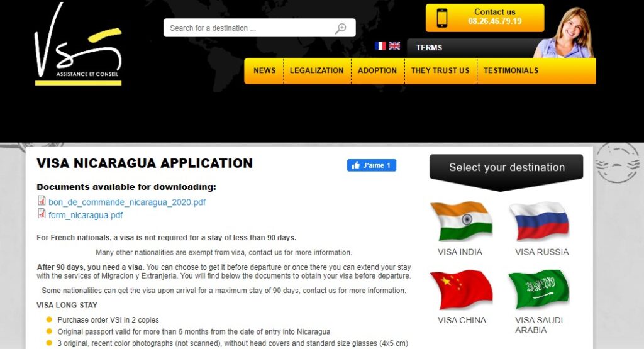Open the TESTIMONIALS menu item
This screenshot has height=349, width=644.
coord(511,70)
